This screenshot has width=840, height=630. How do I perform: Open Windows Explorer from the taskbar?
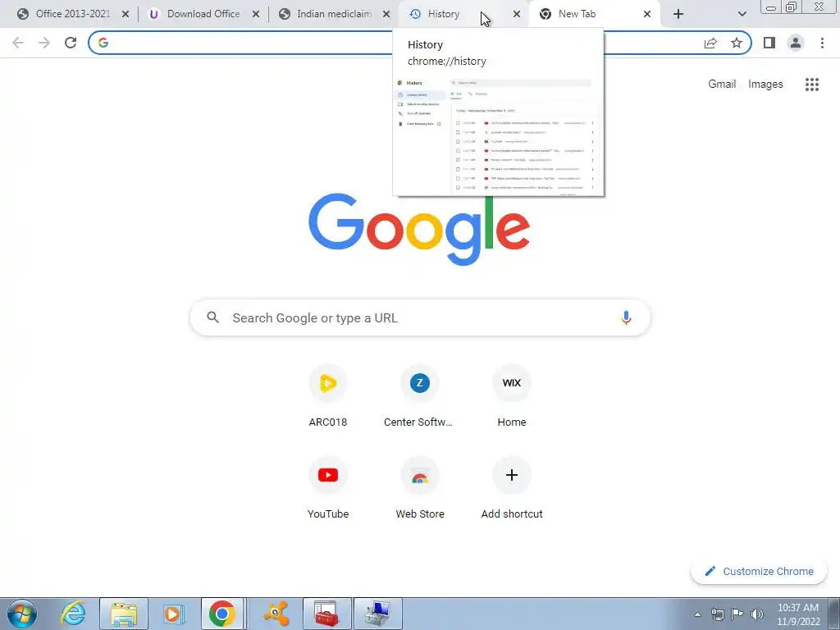tap(124, 614)
